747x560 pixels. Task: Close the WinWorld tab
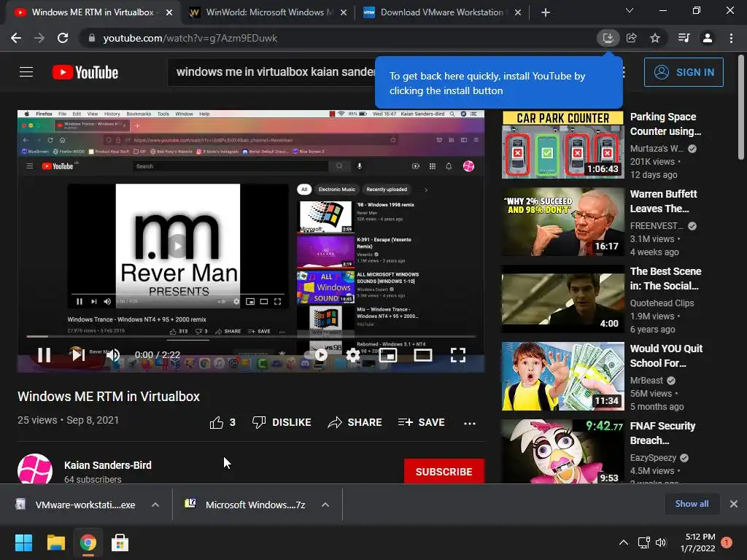tap(344, 12)
